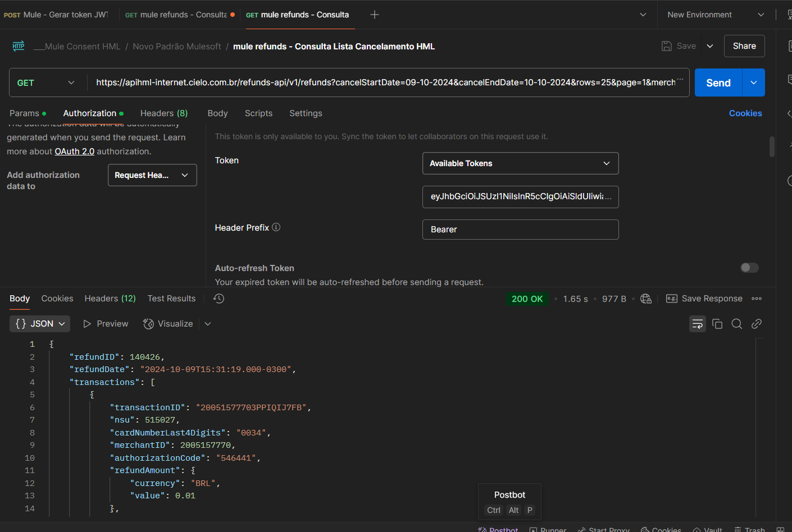Open the GET method dropdown
This screenshot has height=532, width=792.
pos(47,83)
